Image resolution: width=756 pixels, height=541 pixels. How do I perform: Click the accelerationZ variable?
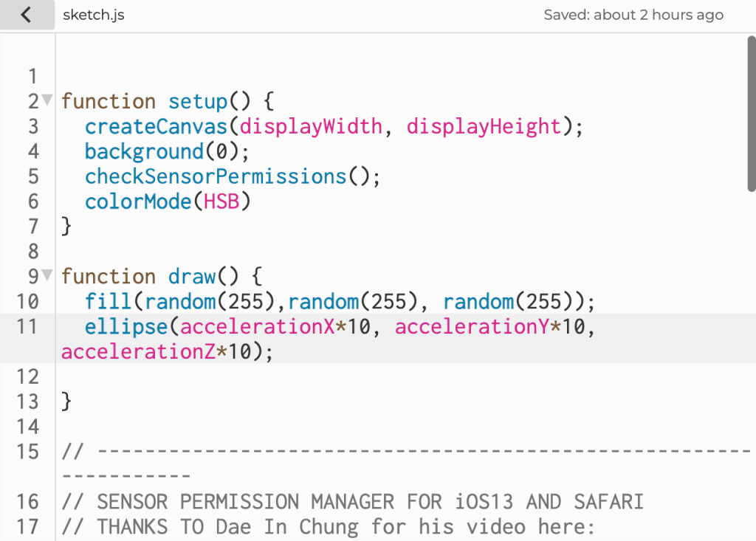[138, 351]
